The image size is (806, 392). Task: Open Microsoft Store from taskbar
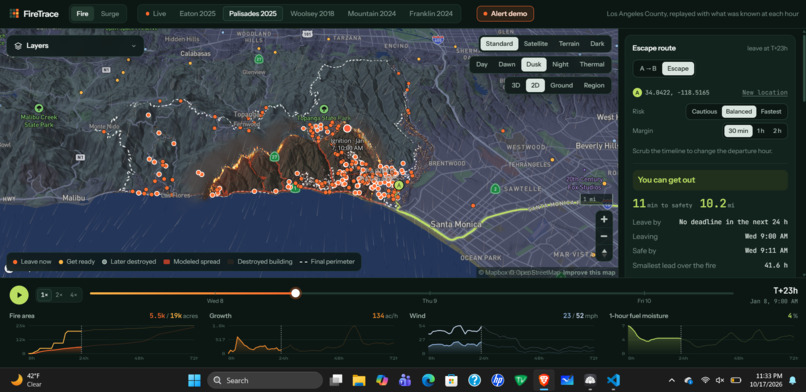pyautogui.click(x=451, y=380)
